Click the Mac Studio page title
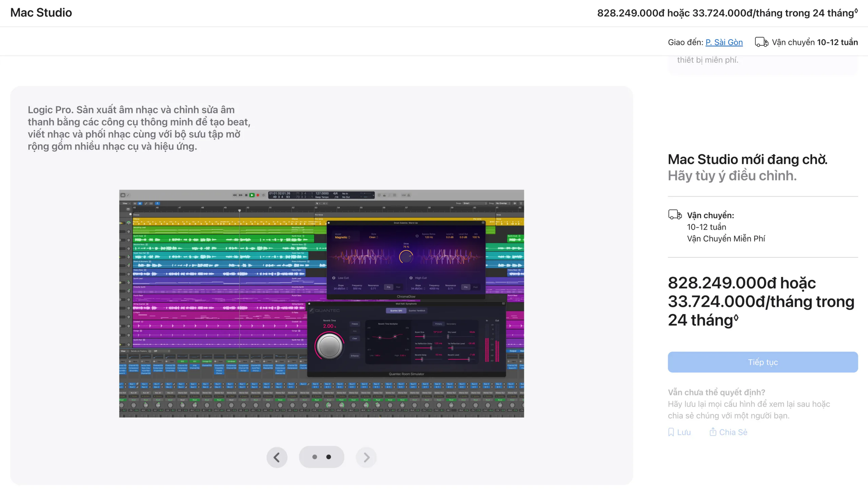868x501 pixels. pyautogui.click(x=41, y=13)
